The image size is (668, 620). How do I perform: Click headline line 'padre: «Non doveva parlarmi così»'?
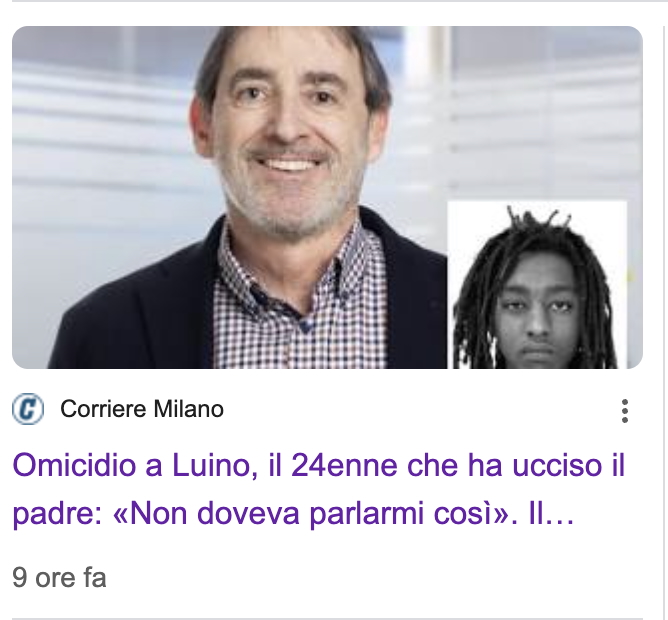tap(261, 513)
